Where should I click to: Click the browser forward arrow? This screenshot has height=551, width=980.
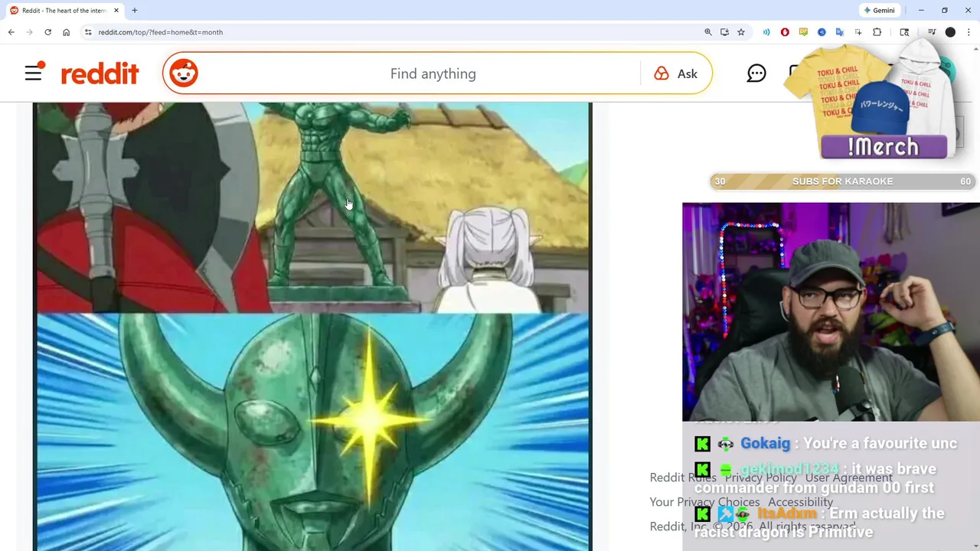[29, 32]
